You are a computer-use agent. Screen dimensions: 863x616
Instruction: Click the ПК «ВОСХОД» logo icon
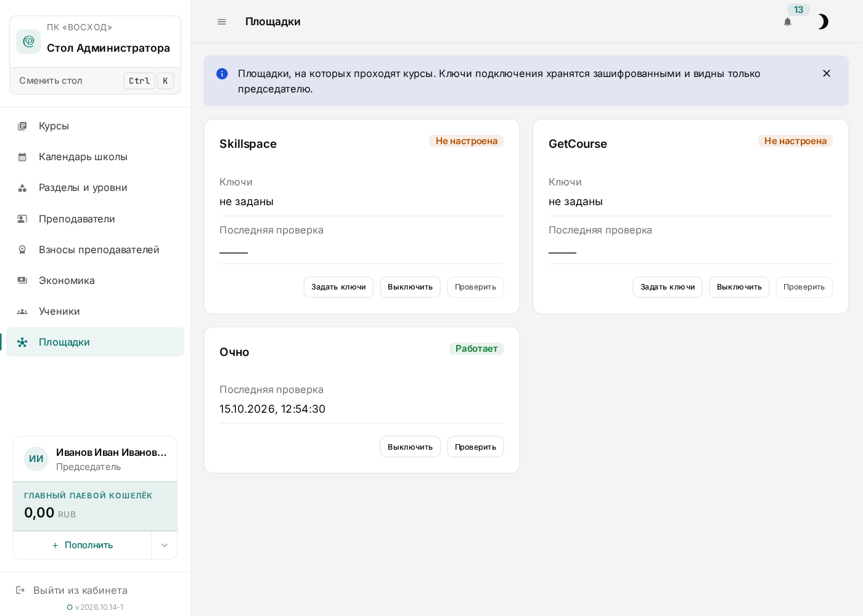click(x=28, y=41)
